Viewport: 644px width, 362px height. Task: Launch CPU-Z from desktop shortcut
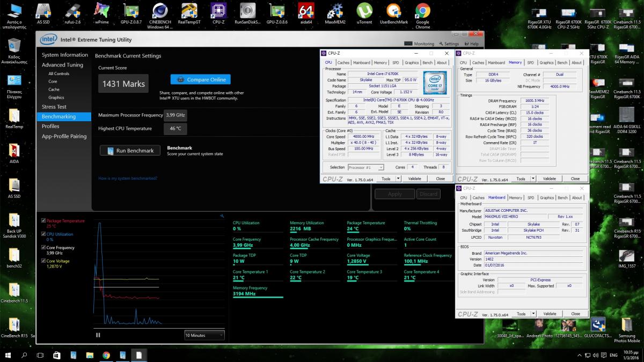pyautogui.click(x=218, y=13)
